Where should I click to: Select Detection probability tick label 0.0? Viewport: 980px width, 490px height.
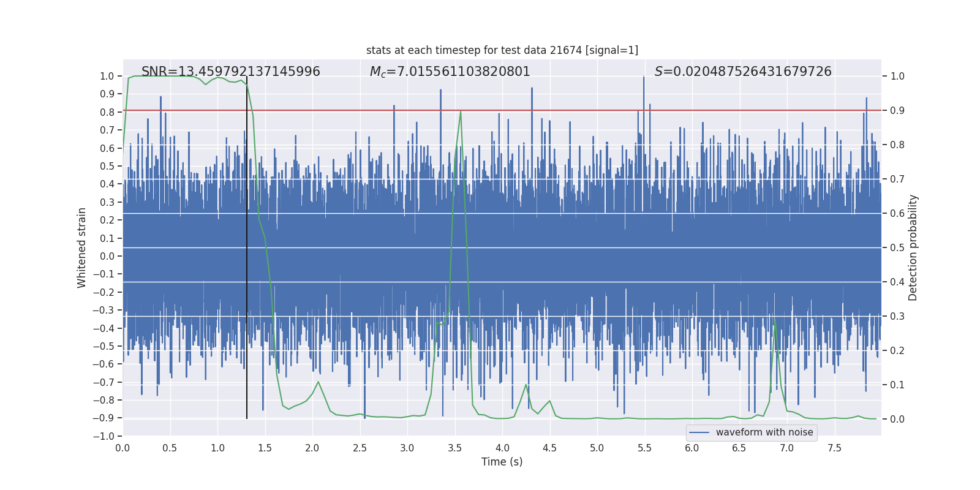point(897,420)
